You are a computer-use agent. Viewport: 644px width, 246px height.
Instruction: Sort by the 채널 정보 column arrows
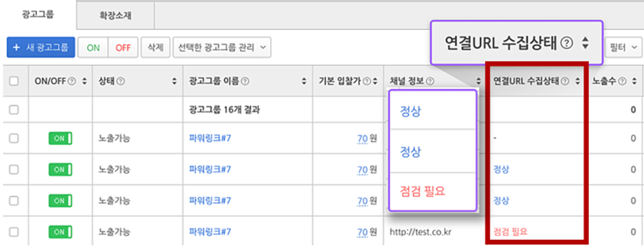[478, 81]
